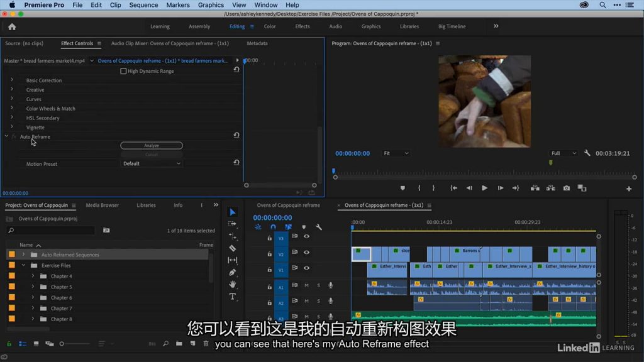
Task: Select the Slip tool
Action: 233,260
